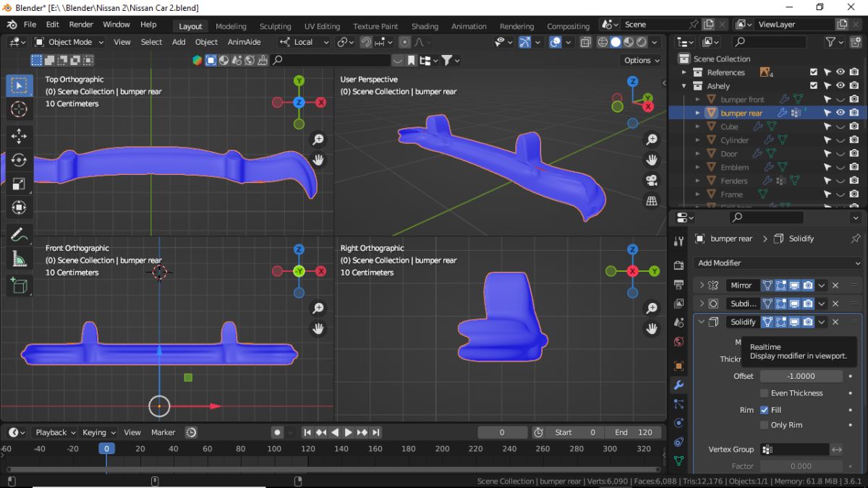The width and height of the screenshot is (868, 488).
Task: Switch to wireframe viewport shading
Action: tap(603, 42)
